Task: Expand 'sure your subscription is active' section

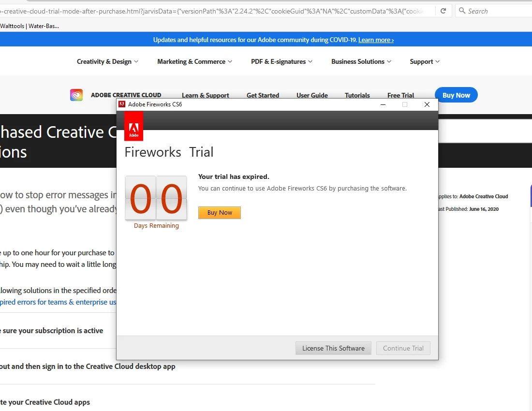Action: pyautogui.click(x=52, y=331)
